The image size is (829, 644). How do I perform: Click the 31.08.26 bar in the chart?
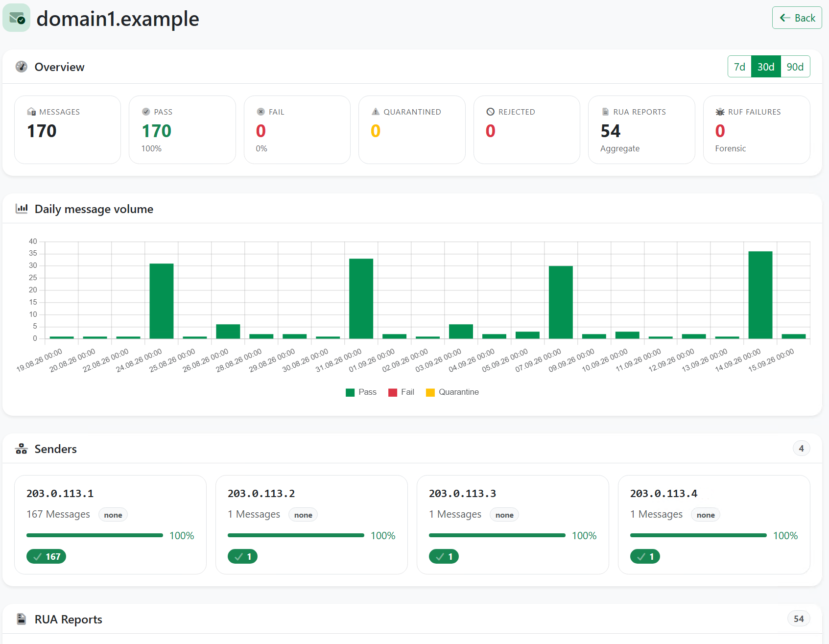click(x=361, y=298)
